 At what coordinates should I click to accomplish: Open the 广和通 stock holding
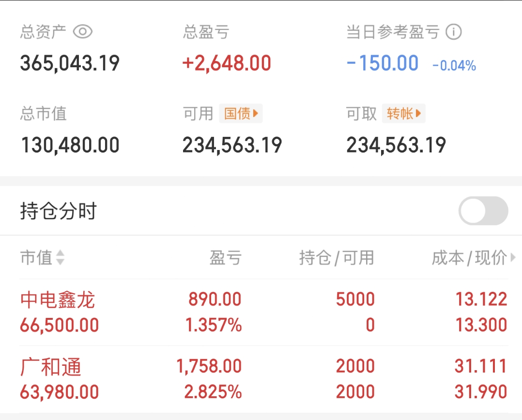tap(51, 367)
